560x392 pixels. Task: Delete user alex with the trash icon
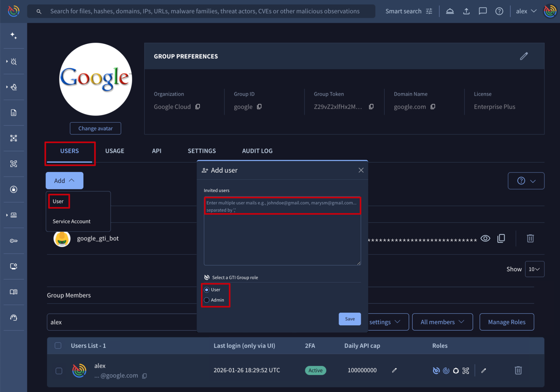(x=518, y=370)
